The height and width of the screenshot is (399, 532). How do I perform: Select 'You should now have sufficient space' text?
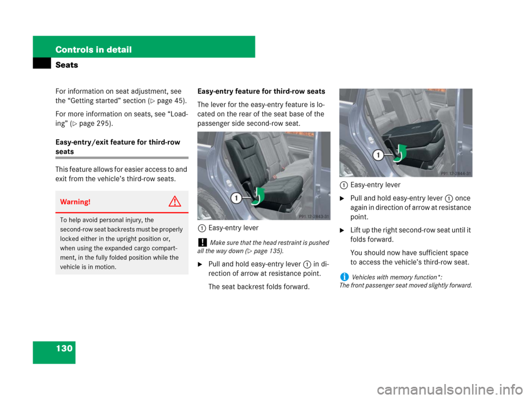pos(410,258)
